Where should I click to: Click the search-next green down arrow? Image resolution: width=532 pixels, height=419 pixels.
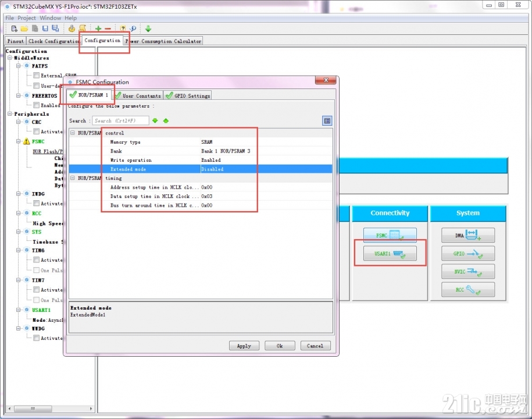coord(155,121)
